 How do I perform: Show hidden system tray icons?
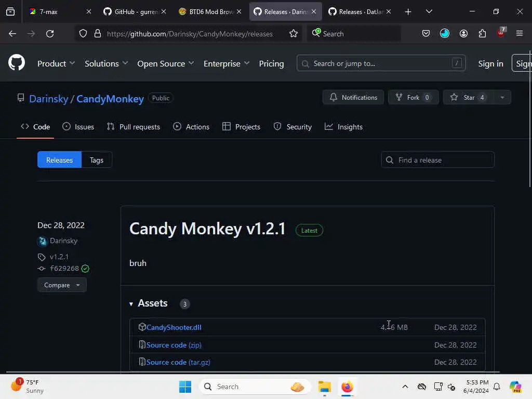click(x=405, y=387)
